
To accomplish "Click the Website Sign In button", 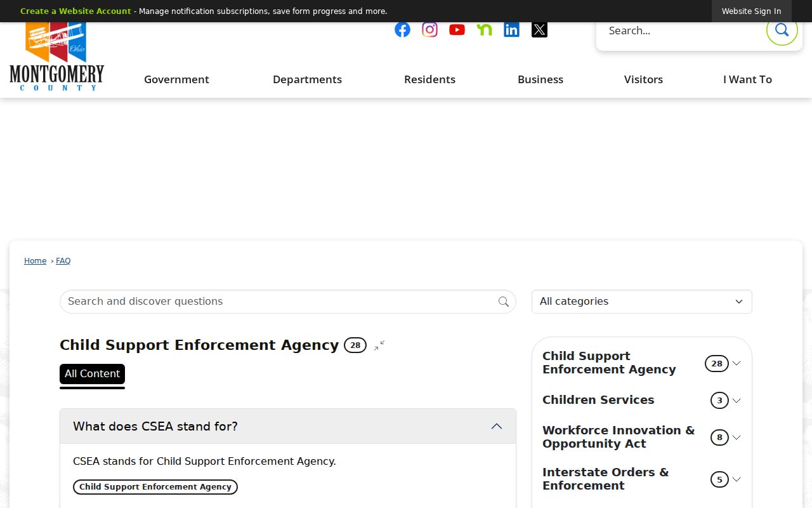I will coord(751,11).
